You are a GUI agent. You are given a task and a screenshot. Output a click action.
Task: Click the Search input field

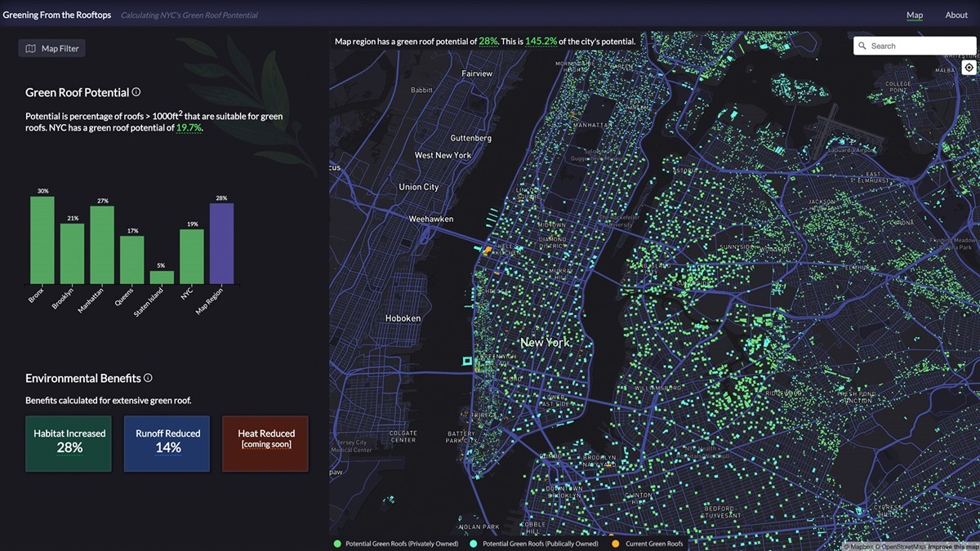click(x=915, y=46)
